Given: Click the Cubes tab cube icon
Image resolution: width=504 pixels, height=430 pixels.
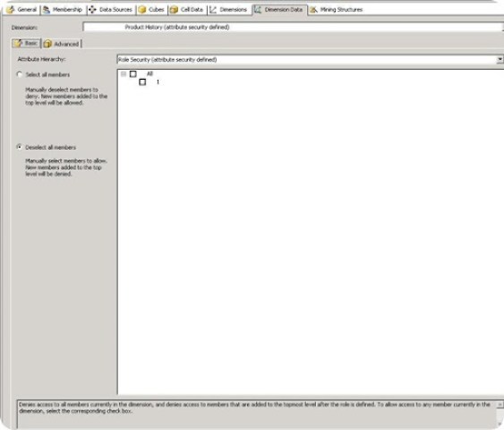Looking at the screenshot, I should (142, 10).
